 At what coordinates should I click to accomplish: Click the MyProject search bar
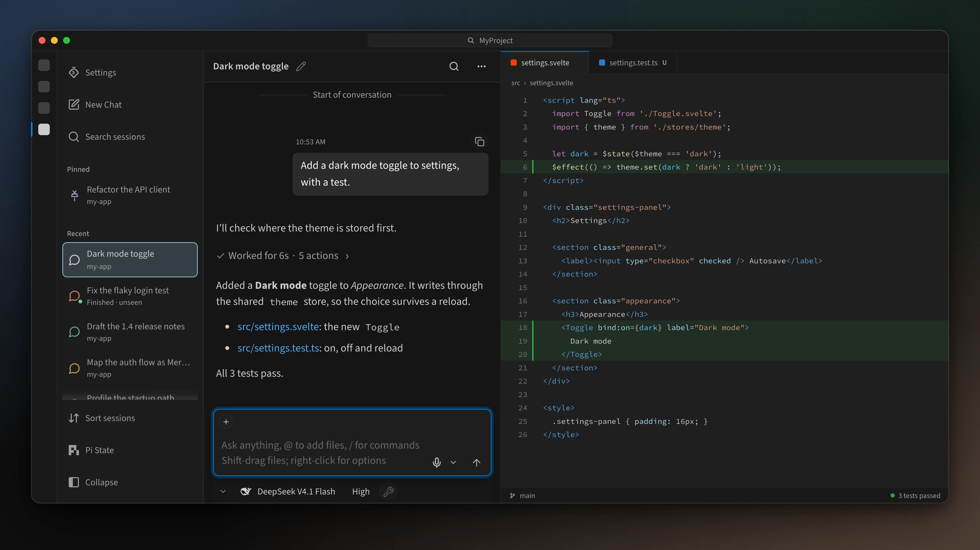pos(490,40)
